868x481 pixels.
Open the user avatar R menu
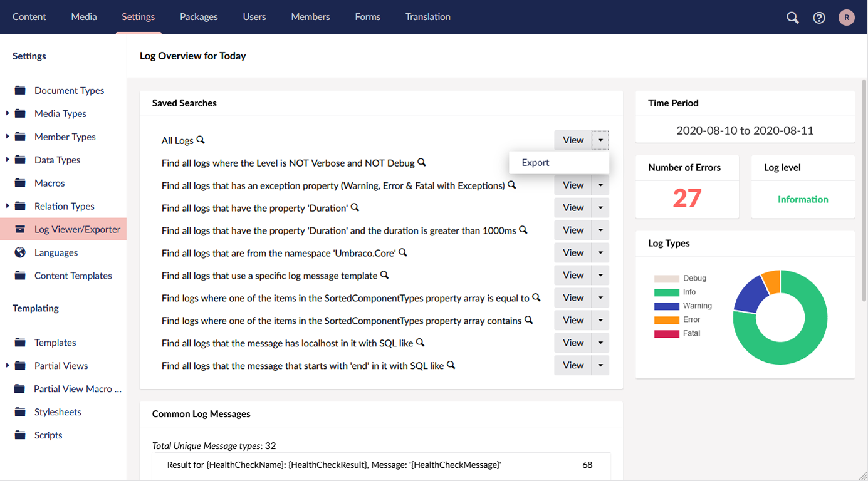(847, 18)
